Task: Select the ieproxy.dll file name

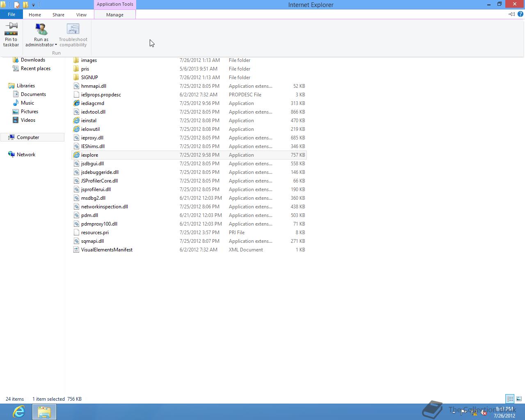Action: coord(92,138)
